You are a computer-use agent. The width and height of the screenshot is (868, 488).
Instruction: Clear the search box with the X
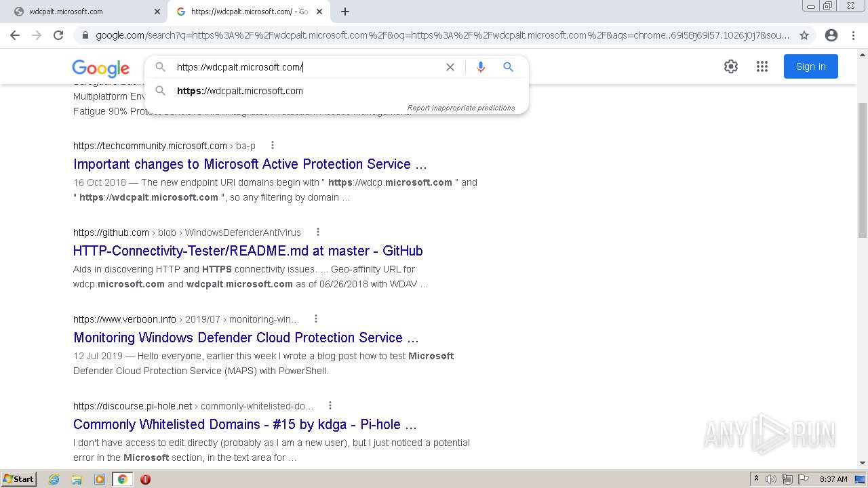pos(450,67)
